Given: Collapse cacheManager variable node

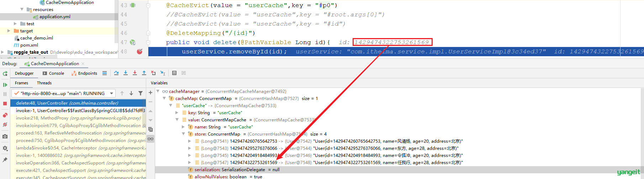Looking at the screenshot, I should [158, 91].
